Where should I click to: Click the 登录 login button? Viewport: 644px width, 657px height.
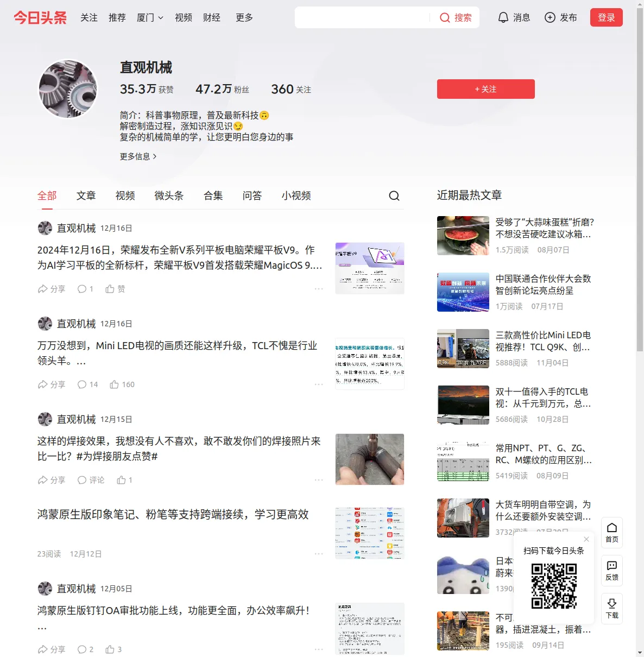(607, 17)
